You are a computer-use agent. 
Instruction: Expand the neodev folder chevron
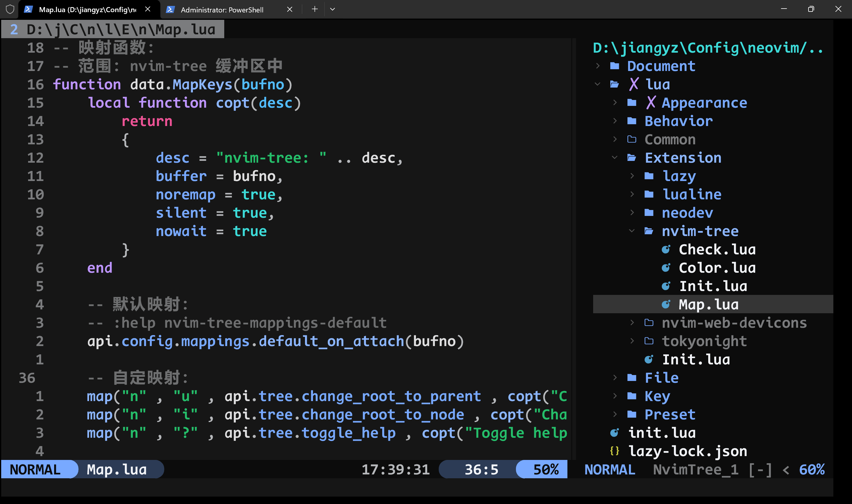click(632, 213)
